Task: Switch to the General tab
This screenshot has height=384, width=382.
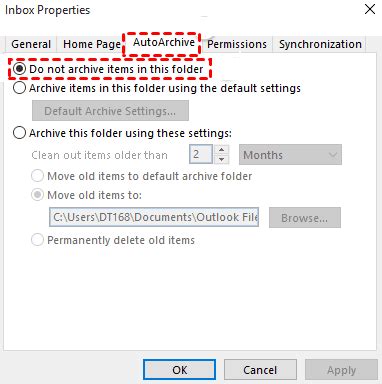Action: pyautogui.click(x=31, y=44)
